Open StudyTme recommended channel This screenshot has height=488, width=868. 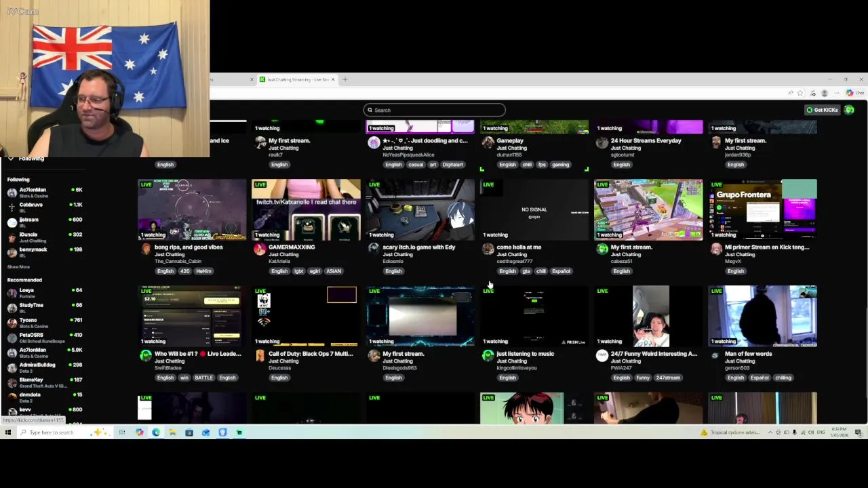click(44, 308)
